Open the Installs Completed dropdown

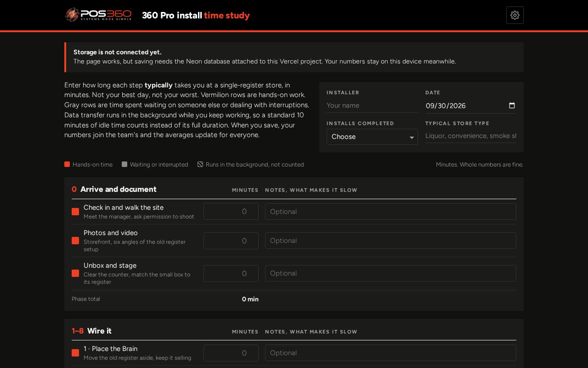click(x=372, y=137)
